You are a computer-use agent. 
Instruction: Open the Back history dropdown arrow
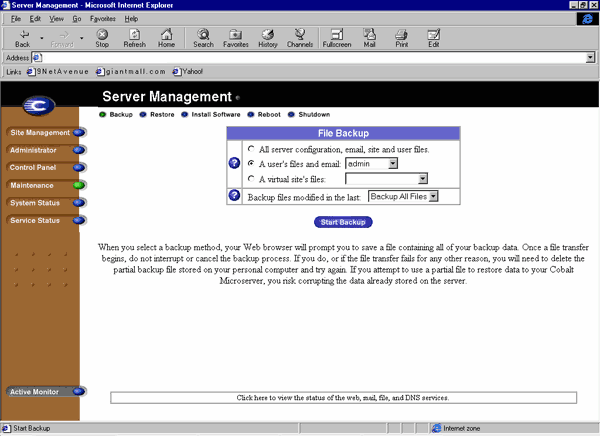pyautogui.click(x=42, y=38)
